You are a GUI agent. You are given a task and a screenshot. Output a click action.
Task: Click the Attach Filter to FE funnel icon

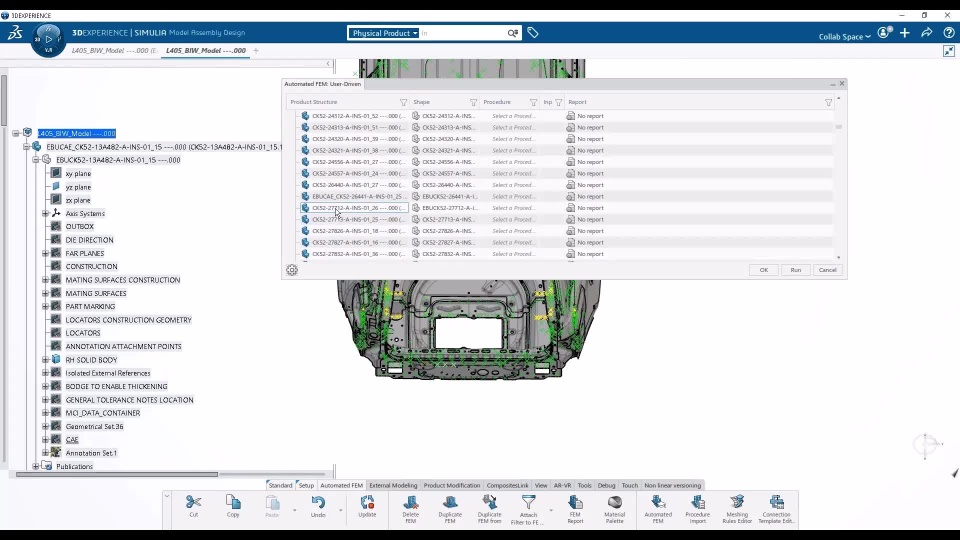(x=528, y=503)
